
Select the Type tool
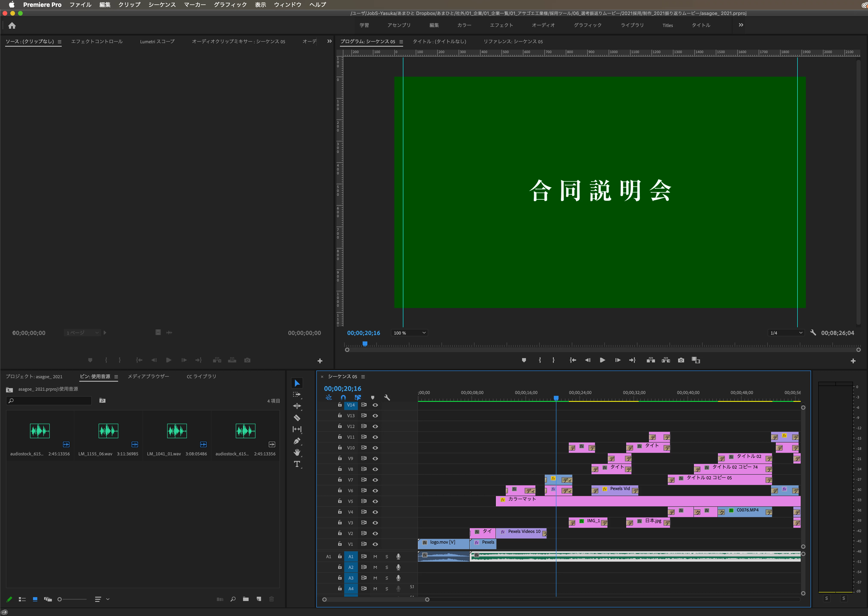tap(297, 464)
